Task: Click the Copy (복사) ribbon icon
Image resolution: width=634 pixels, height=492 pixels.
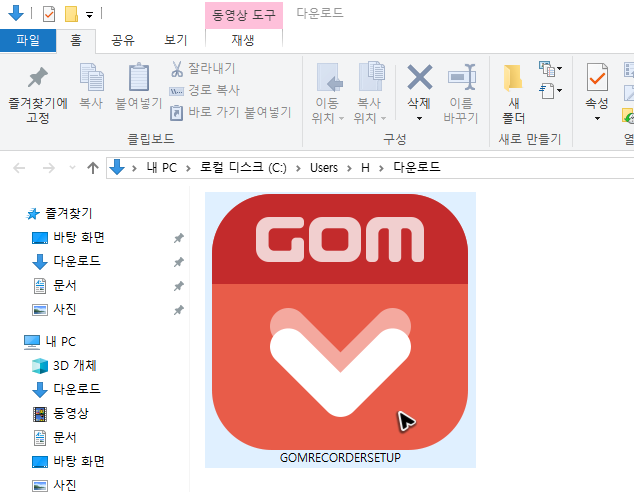Action: click(91, 77)
